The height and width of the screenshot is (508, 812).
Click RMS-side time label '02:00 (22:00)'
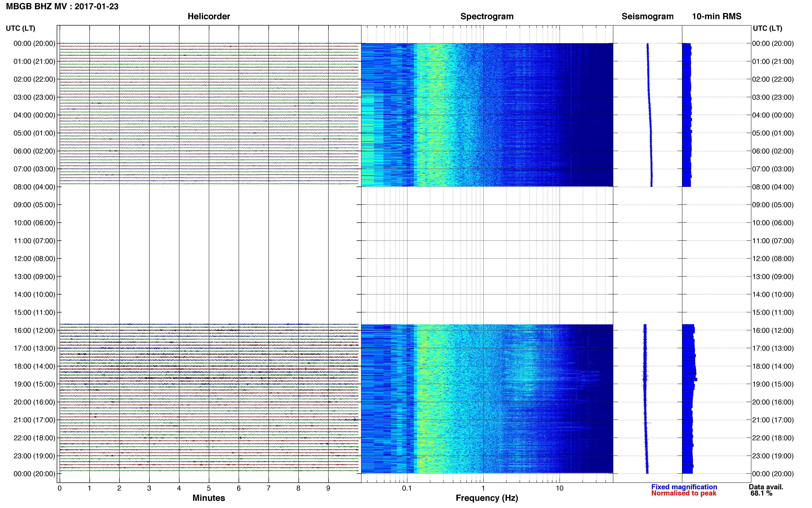click(x=773, y=79)
